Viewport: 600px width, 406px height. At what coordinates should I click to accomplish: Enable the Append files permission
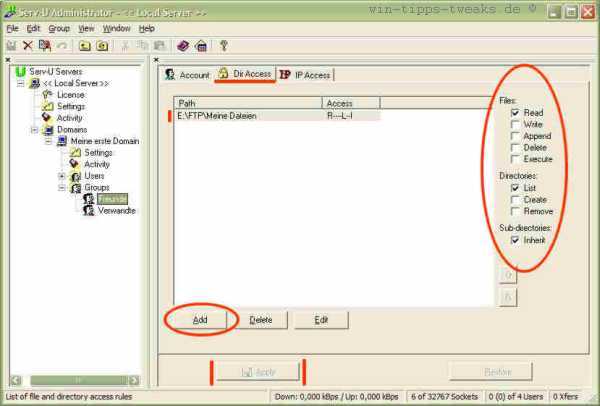click(515, 136)
